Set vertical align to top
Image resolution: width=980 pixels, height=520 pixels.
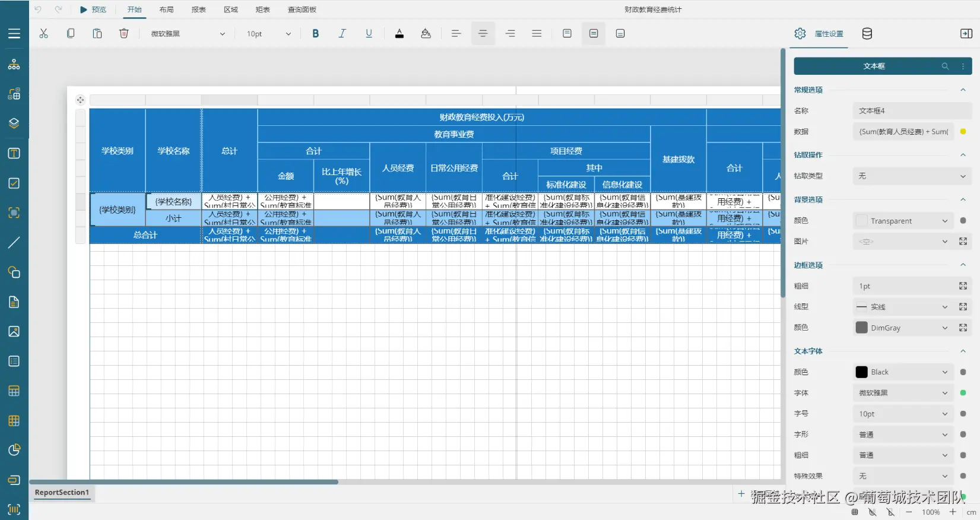click(x=567, y=34)
